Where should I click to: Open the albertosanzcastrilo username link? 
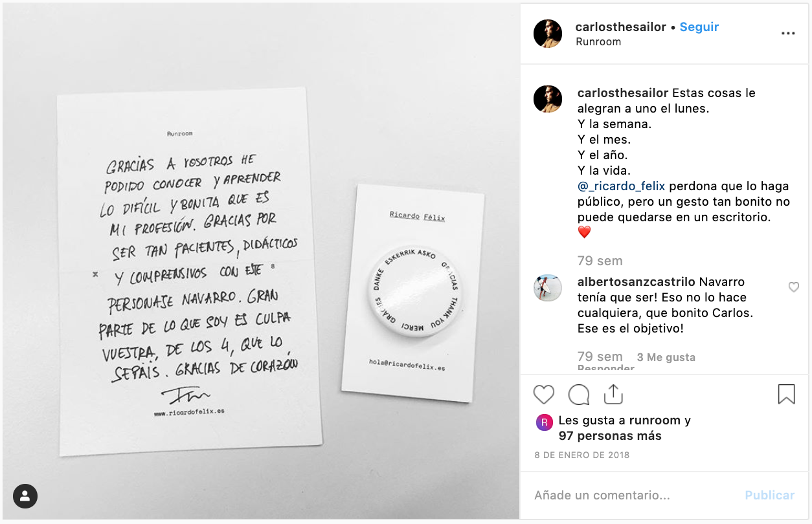click(637, 282)
